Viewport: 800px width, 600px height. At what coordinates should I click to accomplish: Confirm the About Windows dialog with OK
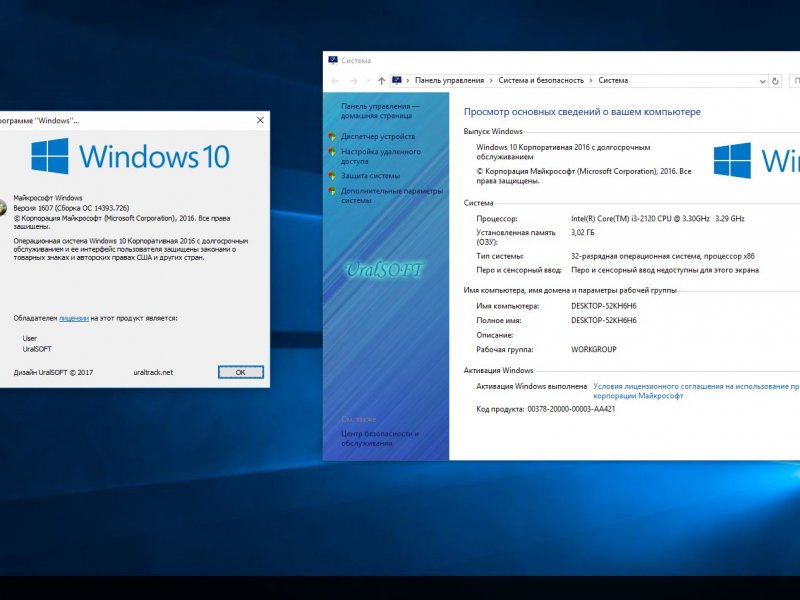click(x=241, y=372)
